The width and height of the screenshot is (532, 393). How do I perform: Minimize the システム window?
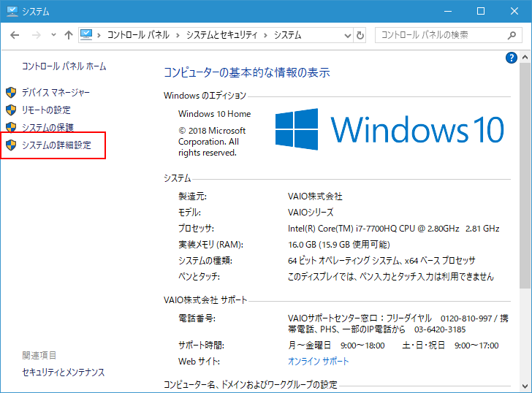tap(448, 11)
